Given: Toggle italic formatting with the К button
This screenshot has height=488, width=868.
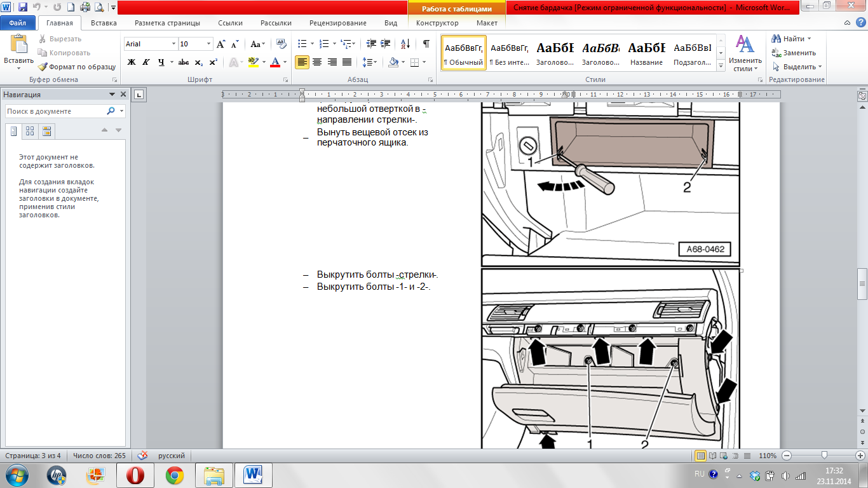Looking at the screenshot, I should point(146,62).
